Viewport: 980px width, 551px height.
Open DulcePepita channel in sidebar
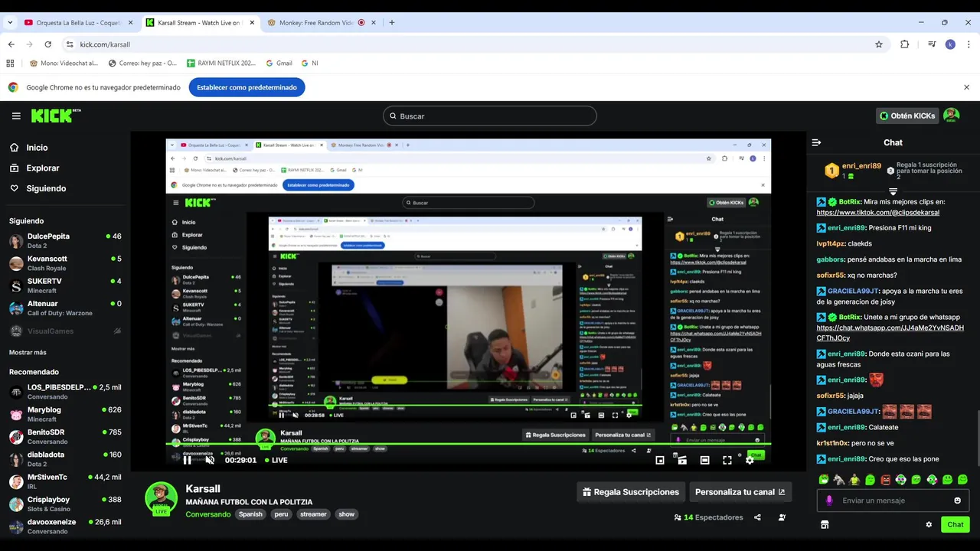pos(65,241)
